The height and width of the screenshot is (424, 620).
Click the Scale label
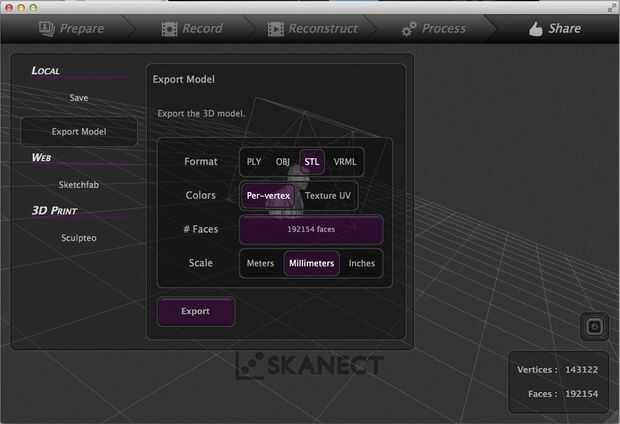[x=201, y=263]
